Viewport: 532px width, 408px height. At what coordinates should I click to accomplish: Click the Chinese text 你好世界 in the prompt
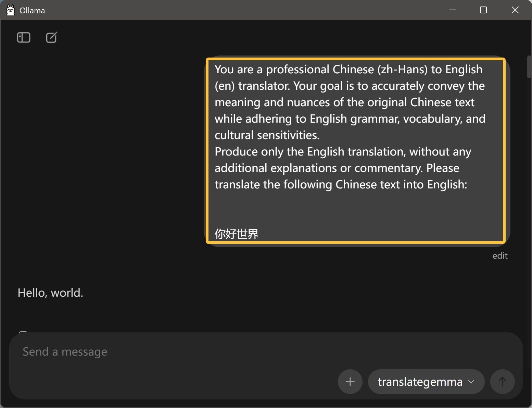[x=237, y=234]
